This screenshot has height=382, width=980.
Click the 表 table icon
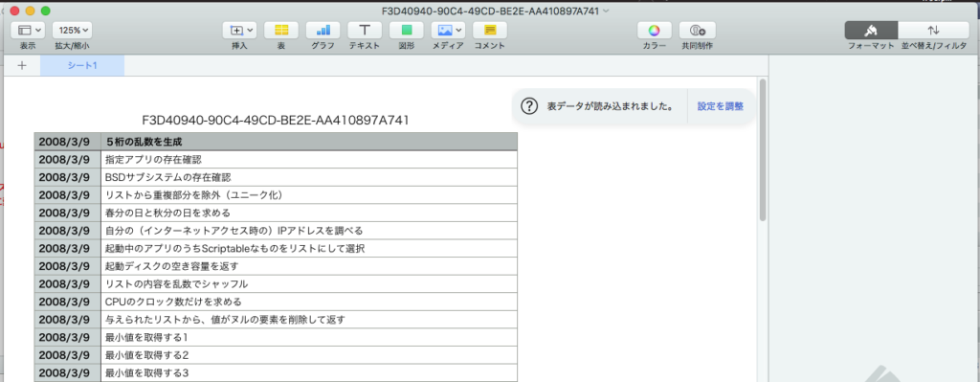pyautogui.click(x=281, y=30)
